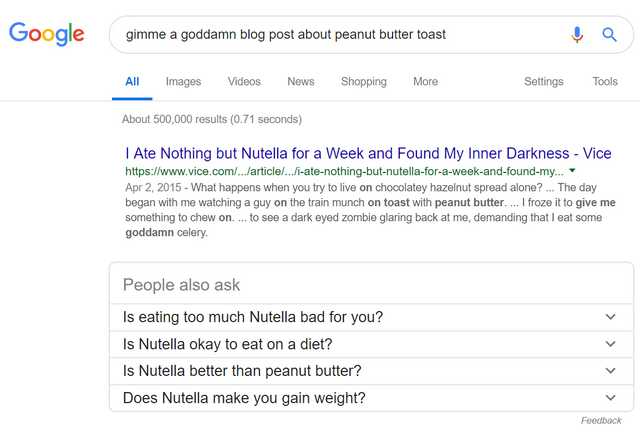Switch to the Videos tab
Image resolution: width=640 pixels, height=436 pixels.
[244, 82]
